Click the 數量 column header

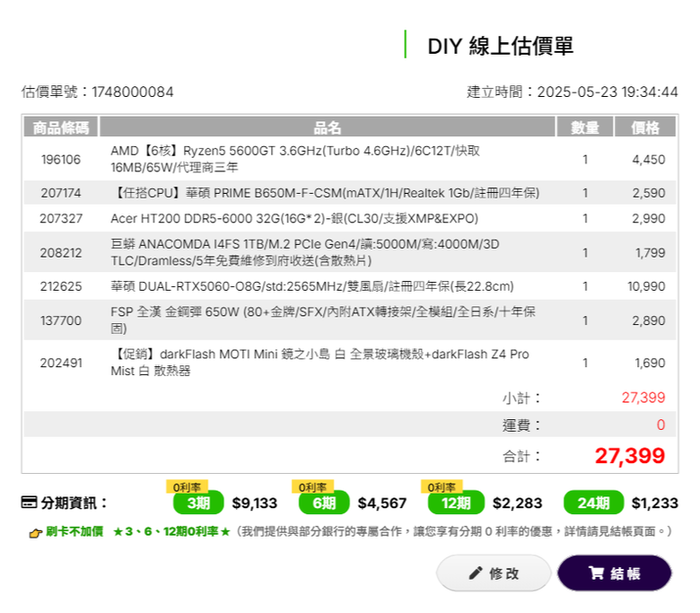[585, 127]
